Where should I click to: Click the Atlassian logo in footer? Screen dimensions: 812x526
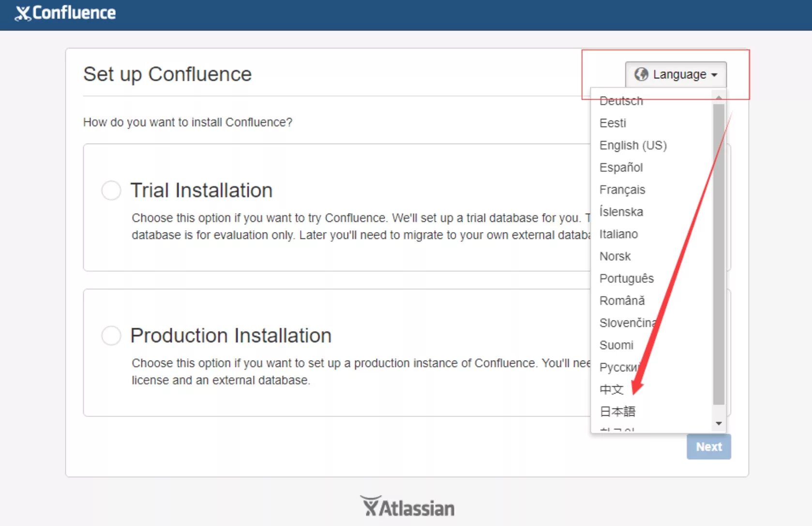[407, 507]
